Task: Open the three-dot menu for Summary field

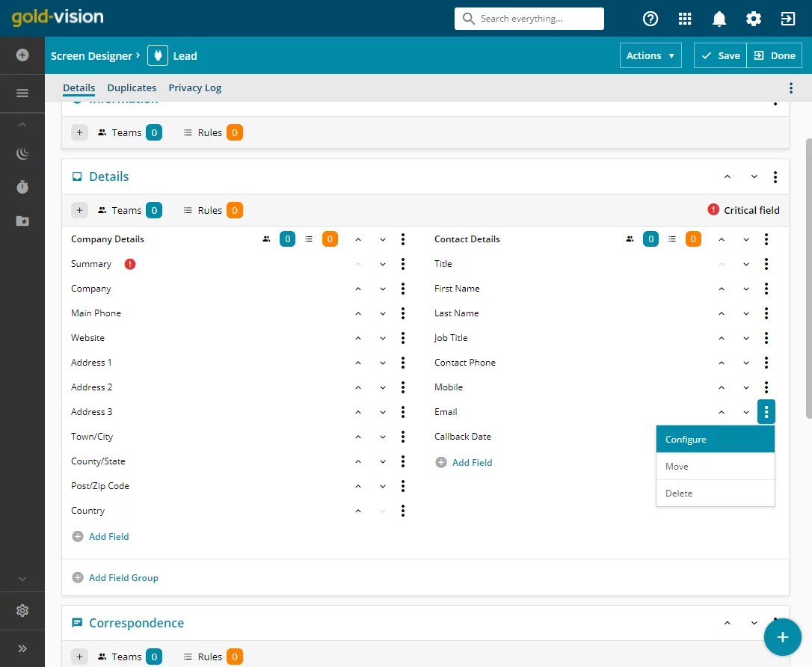Action: [x=403, y=264]
